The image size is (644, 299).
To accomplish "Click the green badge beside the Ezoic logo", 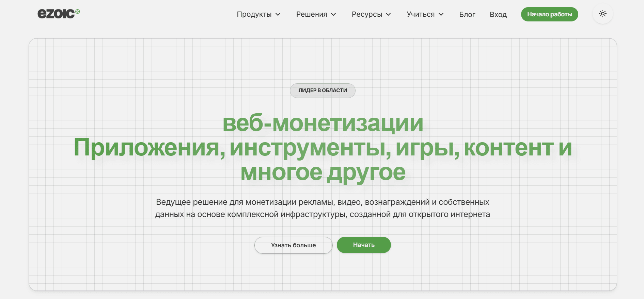I will pyautogui.click(x=78, y=12).
